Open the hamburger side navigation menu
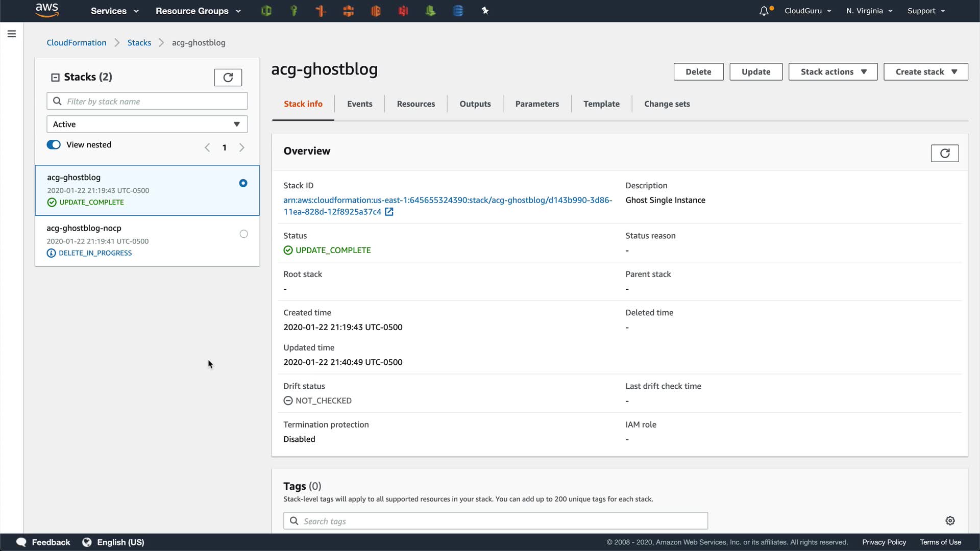Image resolution: width=980 pixels, height=551 pixels. (x=12, y=34)
